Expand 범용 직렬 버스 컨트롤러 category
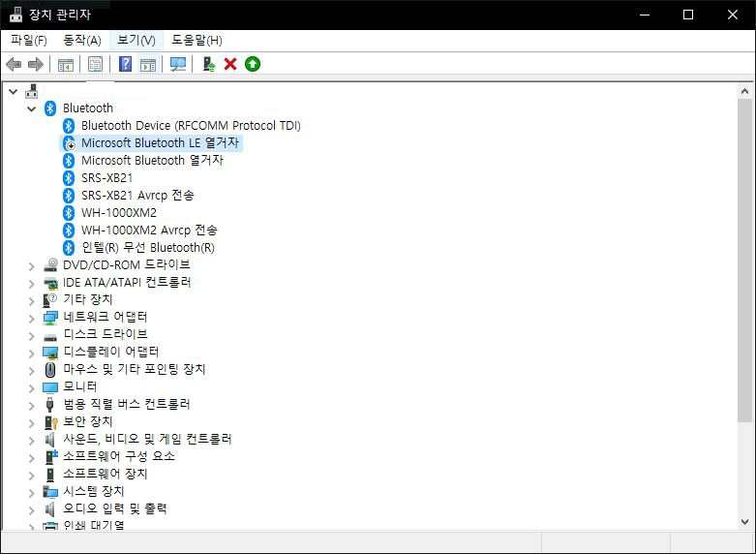 click(31, 406)
